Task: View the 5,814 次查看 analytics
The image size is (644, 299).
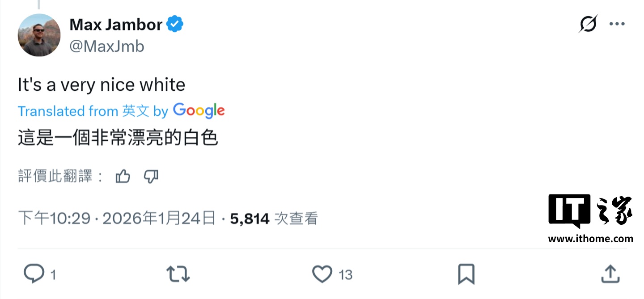Action: [274, 219]
